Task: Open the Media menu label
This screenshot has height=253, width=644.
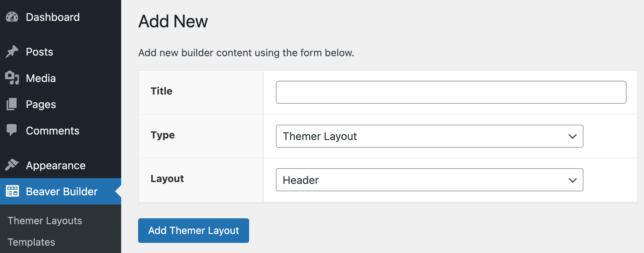Action: click(x=41, y=78)
